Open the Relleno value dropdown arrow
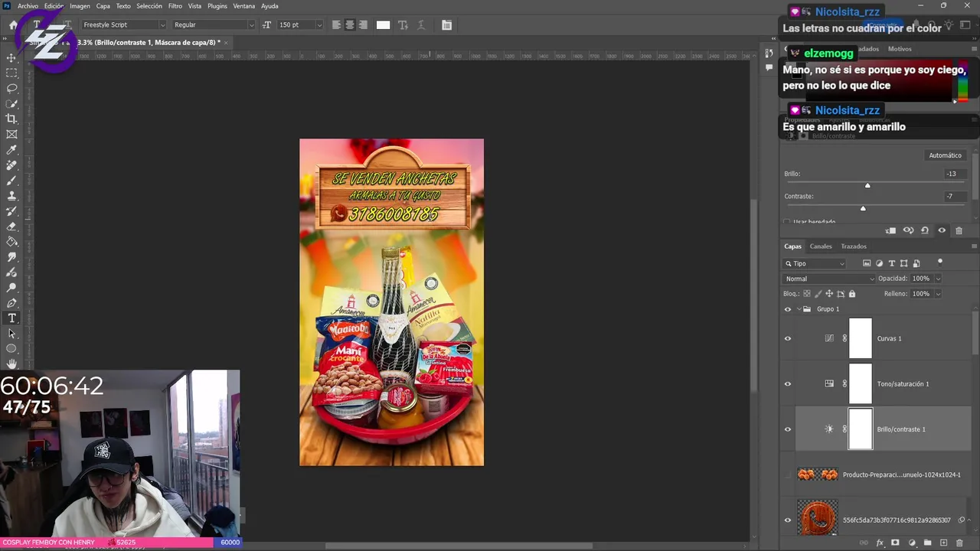980x551 pixels. [938, 294]
